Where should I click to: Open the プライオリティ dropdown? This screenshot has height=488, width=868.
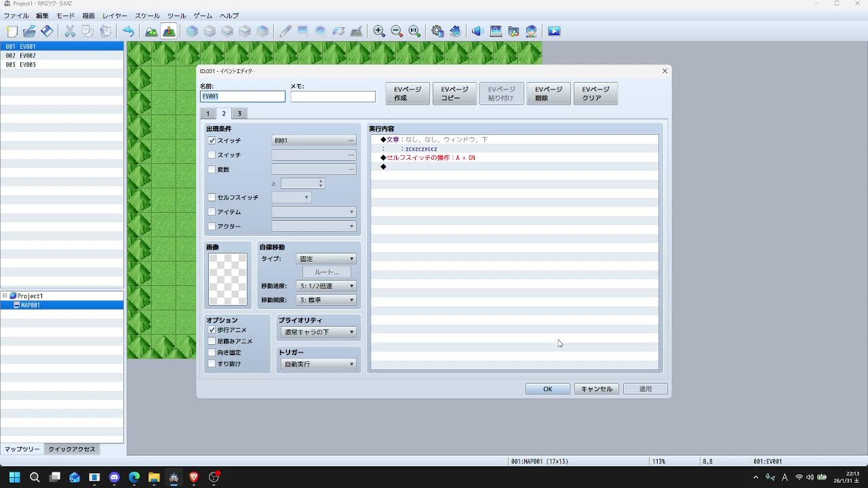point(319,332)
